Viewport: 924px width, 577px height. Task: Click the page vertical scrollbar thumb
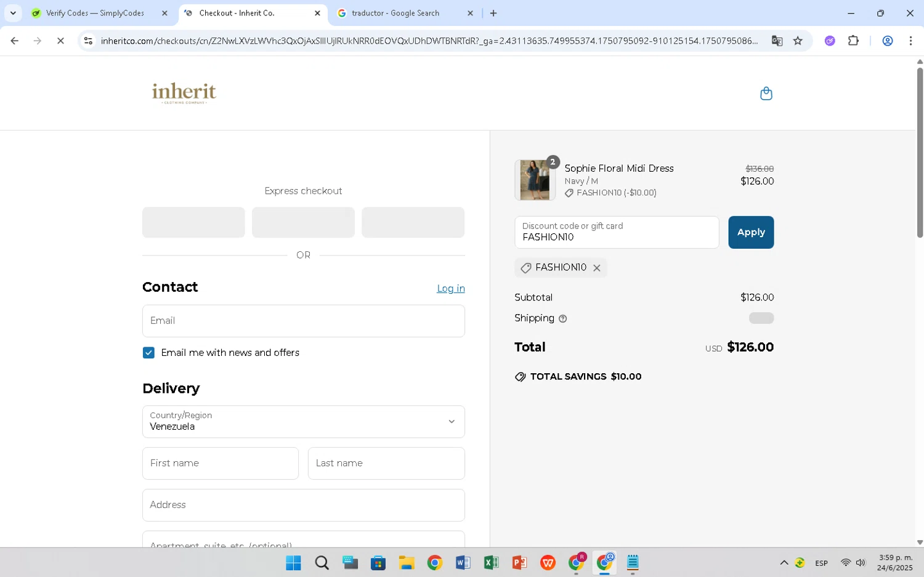point(920,153)
